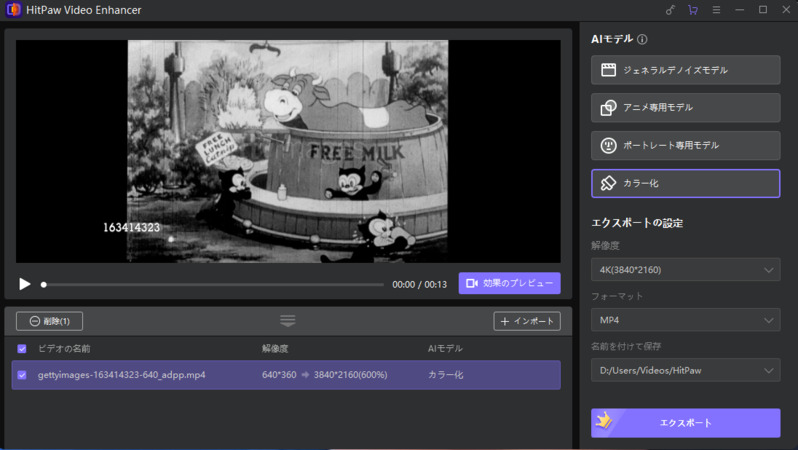Image resolution: width=798 pixels, height=450 pixels.
Task: Open the フォーマット MP4 dropdown
Action: [685, 320]
